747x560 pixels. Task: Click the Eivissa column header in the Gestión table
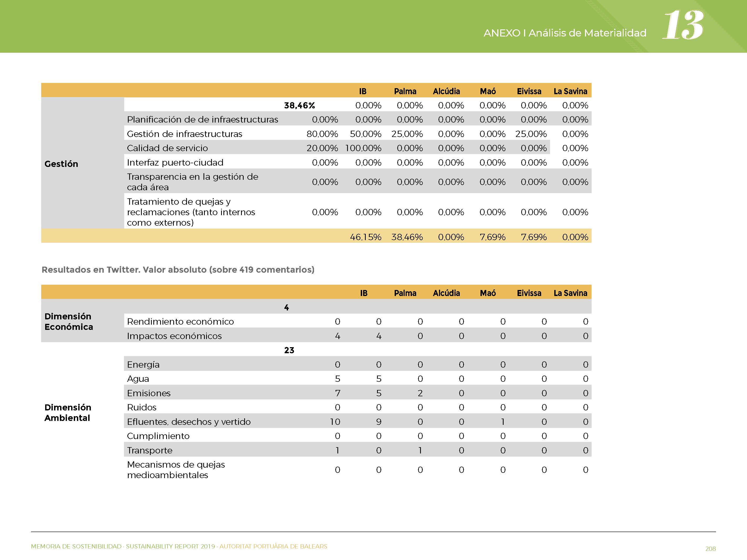click(x=529, y=91)
